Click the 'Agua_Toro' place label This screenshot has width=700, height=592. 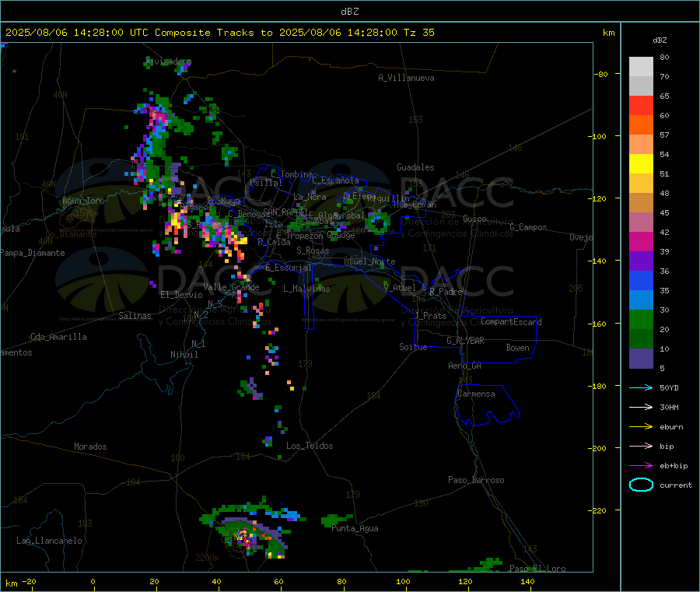pyautogui.click(x=83, y=201)
